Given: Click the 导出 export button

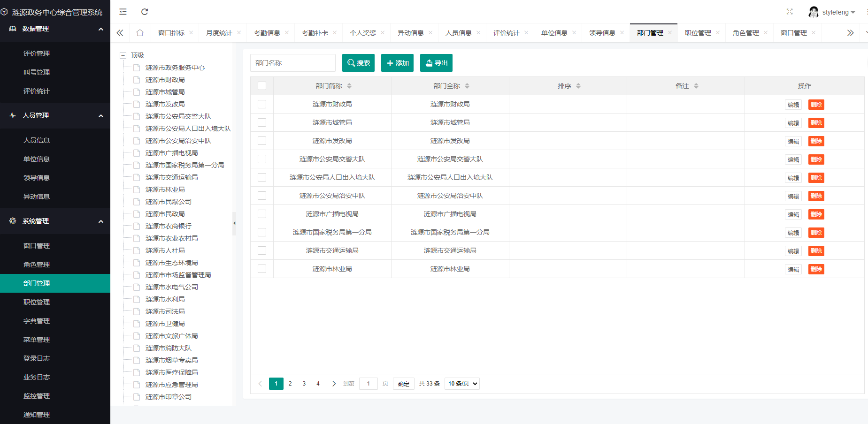Looking at the screenshot, I should click(x=436, y=63).
